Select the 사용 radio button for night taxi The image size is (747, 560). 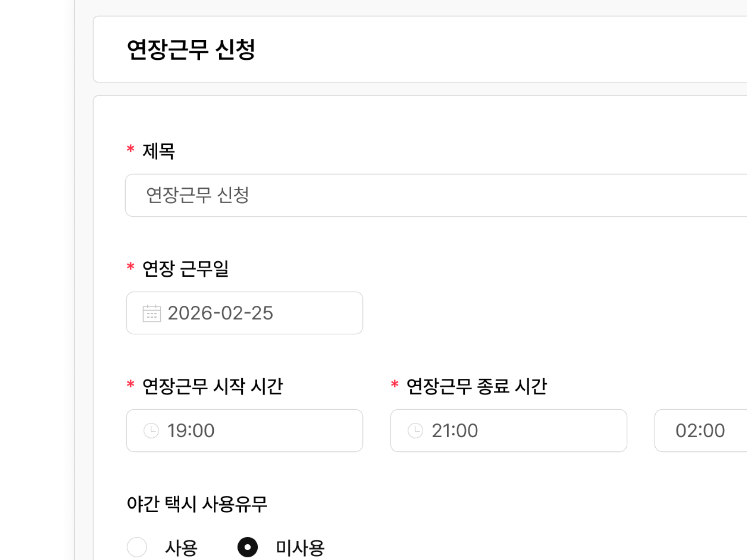click(137, 547)
